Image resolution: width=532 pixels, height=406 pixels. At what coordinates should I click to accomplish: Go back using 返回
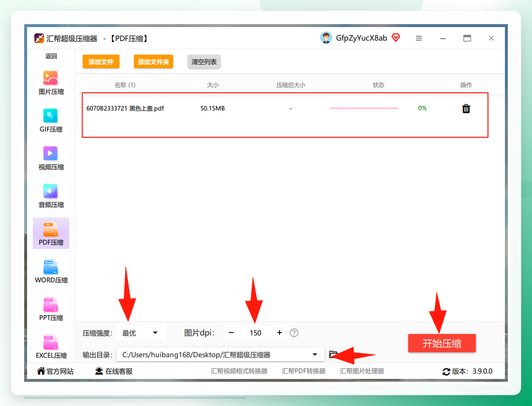coord(51,56)
